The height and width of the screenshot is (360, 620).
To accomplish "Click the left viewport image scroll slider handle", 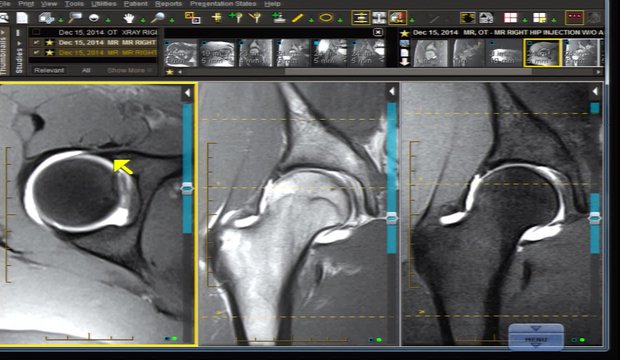I will (x=187, y=189).
